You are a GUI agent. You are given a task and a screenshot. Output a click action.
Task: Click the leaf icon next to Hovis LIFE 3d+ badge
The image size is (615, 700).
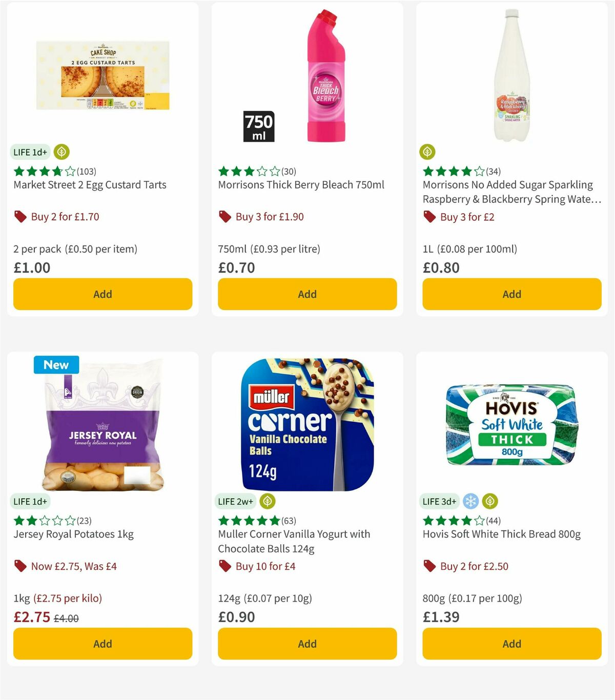(490, 501)
